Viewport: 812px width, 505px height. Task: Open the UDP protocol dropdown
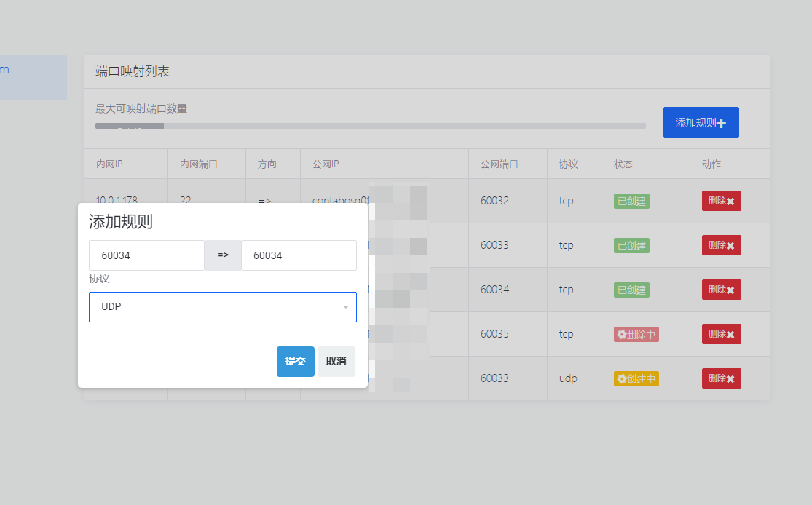point(223,307)
